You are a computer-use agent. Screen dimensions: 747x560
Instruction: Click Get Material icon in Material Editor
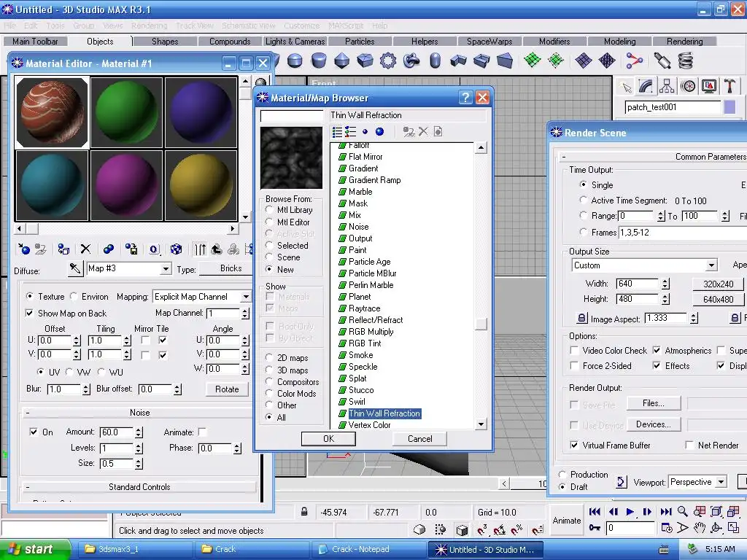[x=24, y=249]
